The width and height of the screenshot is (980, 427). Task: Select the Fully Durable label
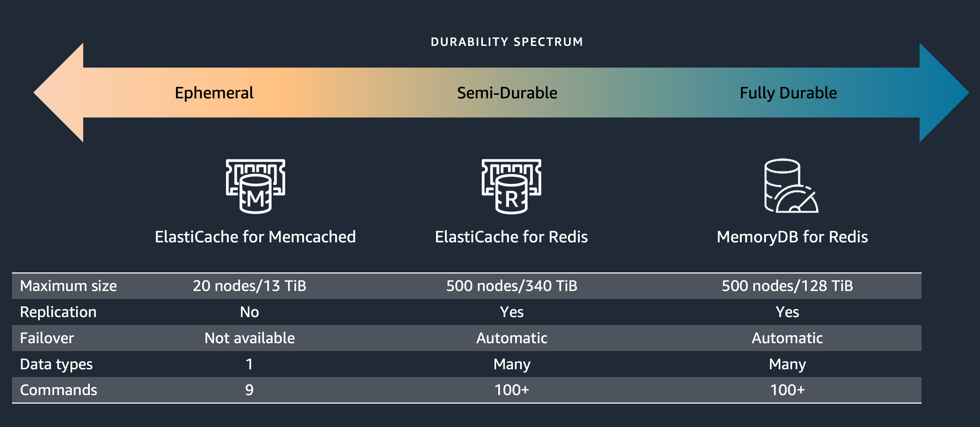pyautogui.click(x=788, y=93)
